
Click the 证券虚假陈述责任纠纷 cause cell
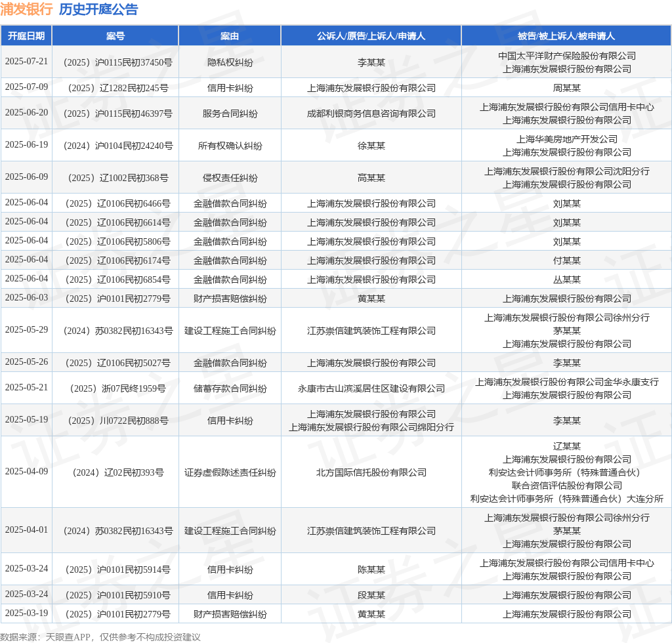[230, 472]
